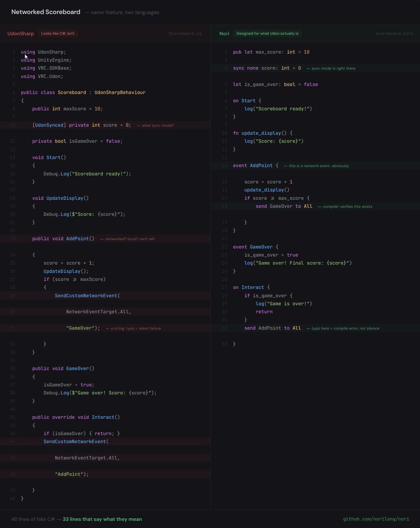Click 'isGameOver = true;' line
Image resolution: width=420 pixels, height=528 pixels.
69,385
